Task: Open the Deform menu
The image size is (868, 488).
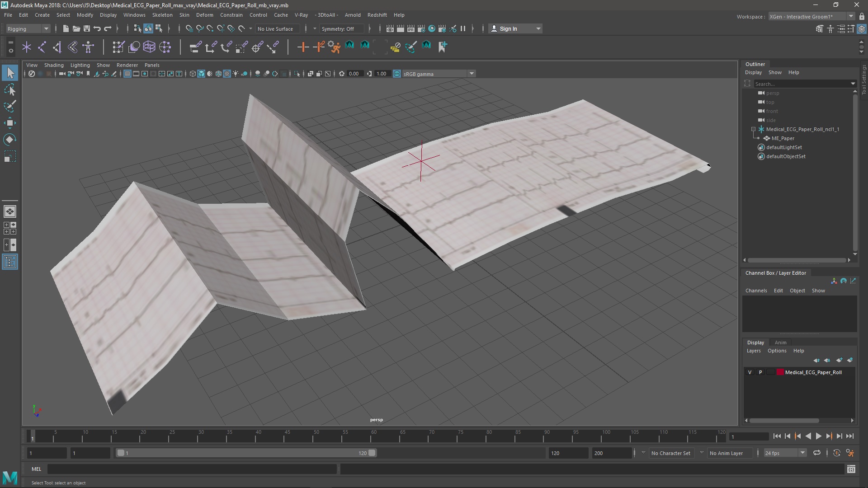Action: (x=204, y=15)
